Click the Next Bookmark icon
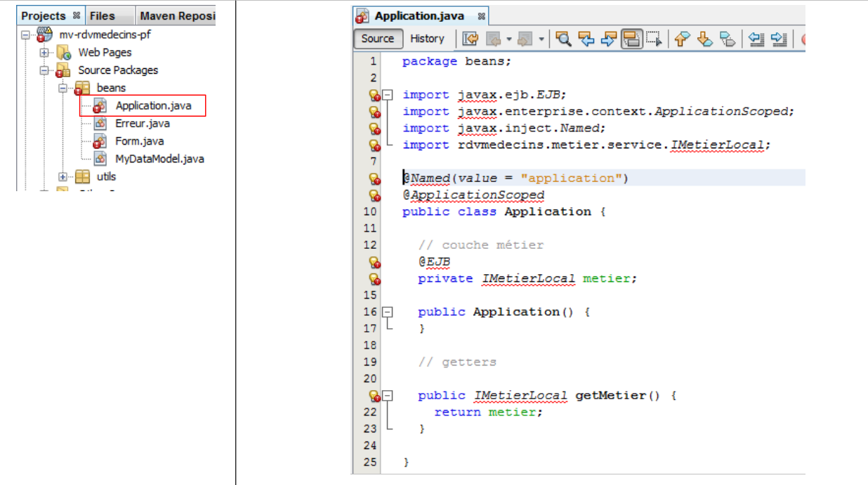 click(x=704, y=39)
